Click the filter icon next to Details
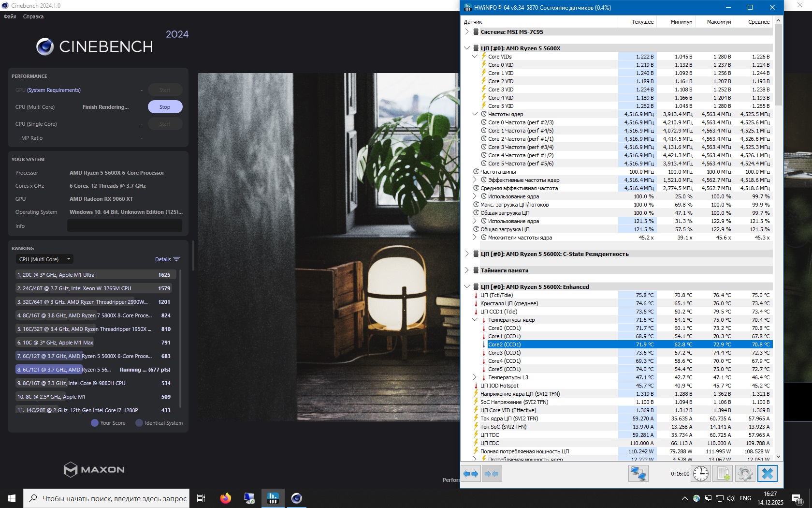 (x=176, y=259)
